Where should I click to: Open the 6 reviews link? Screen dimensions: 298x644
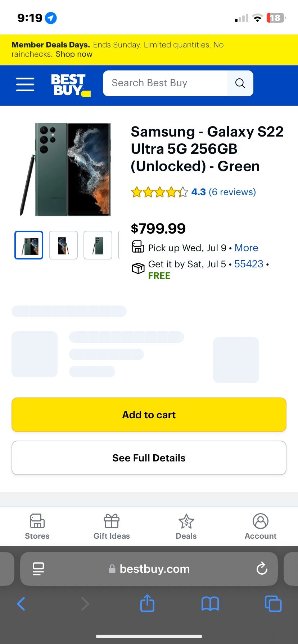pos(232,192)
